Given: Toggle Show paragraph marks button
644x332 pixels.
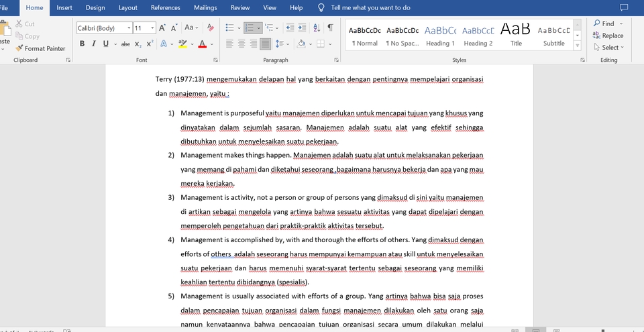Looking at the screenshot, I should [x=330, y=27].
